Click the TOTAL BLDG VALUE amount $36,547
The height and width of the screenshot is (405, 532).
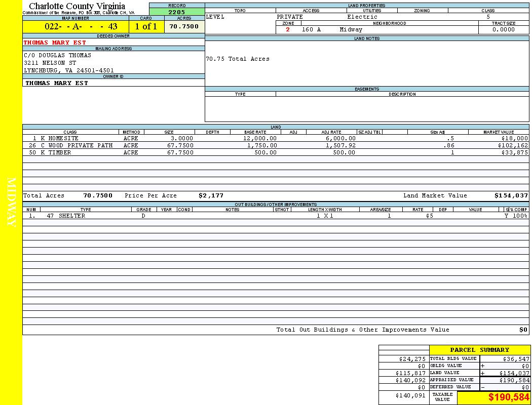pyautogui.click(x=516, y=358)
